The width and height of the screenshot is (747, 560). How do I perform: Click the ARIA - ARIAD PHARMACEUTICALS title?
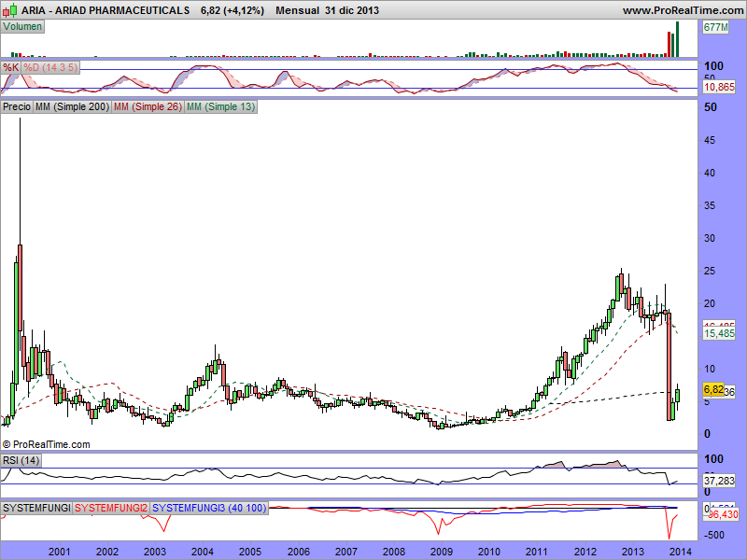tap(106, 10)
